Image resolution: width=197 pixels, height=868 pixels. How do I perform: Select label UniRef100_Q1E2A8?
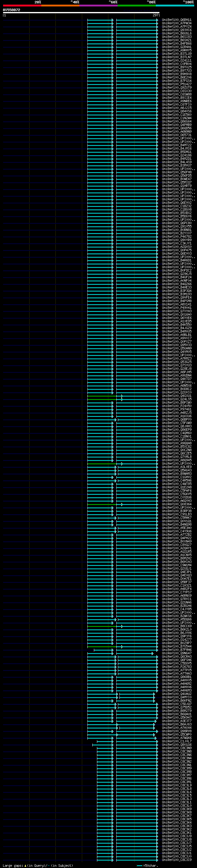pyautogui.click(x=177, y=487)
